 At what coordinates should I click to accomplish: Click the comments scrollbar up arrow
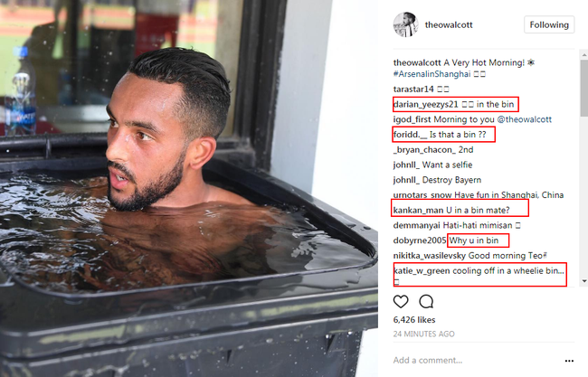584,55
